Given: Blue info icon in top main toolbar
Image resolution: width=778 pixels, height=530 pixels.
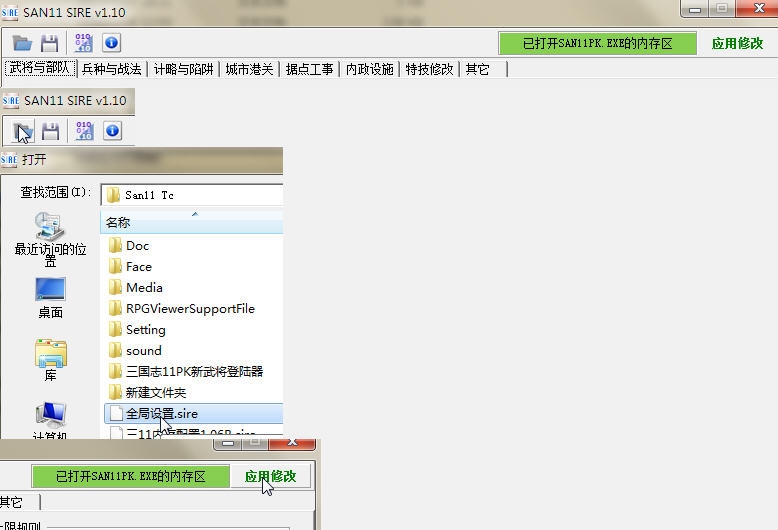Looking at the screenshot, I should tap(112, 43).
